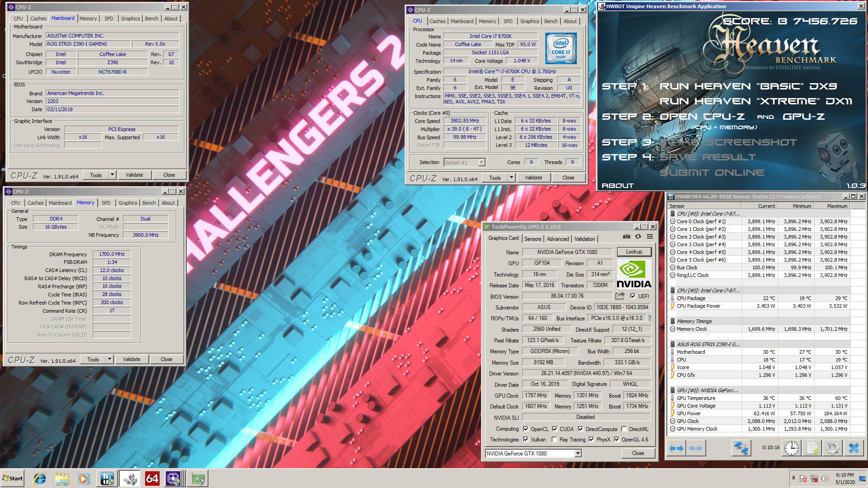Select the Memory Clock sensor row in HWiNFO
The height and width of the screenshot is (488, 868).
759,329
